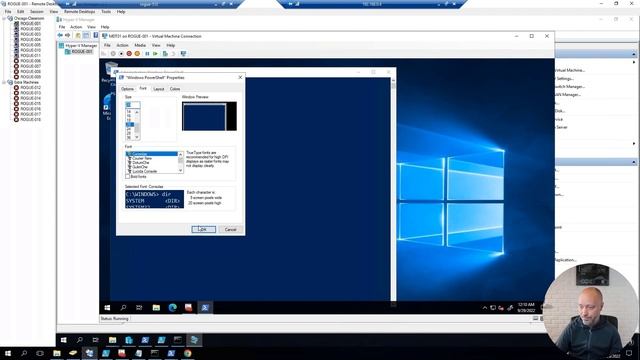Screen dimensions: 640x360
Task: Open Remote Desktops menu in top menu bar
Action: pyautogui.click(x=80, y=12)
